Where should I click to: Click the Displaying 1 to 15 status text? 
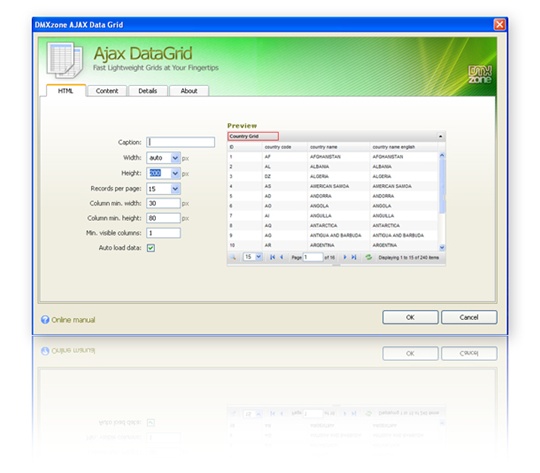(408, 257)
